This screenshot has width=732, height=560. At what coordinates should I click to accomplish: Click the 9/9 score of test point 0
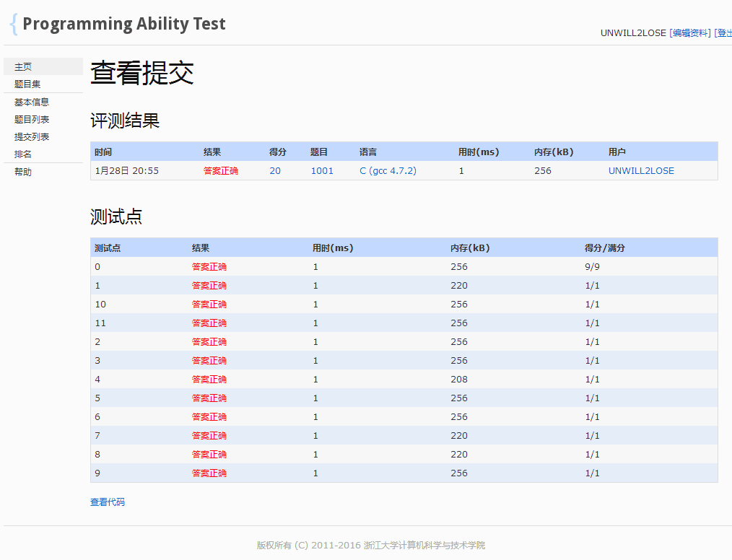[x=592, y=267]
